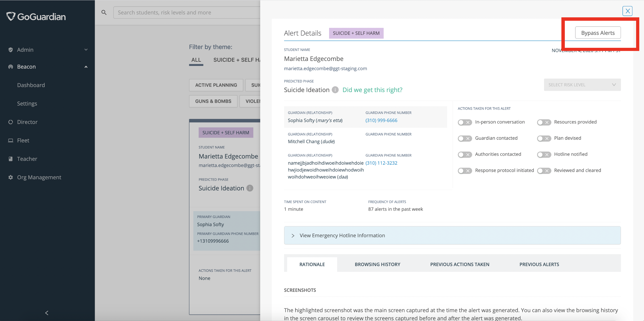Toggle In-person conversation on

point(465,122)
